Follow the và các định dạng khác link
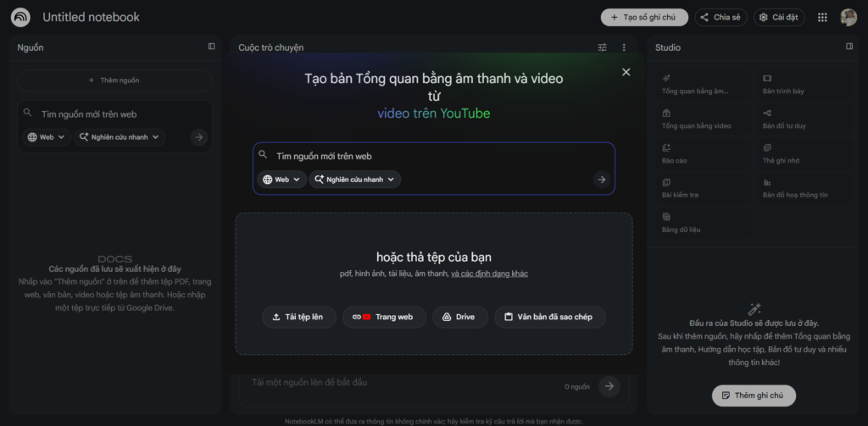The image size is (868, 426). click(489, 274)
